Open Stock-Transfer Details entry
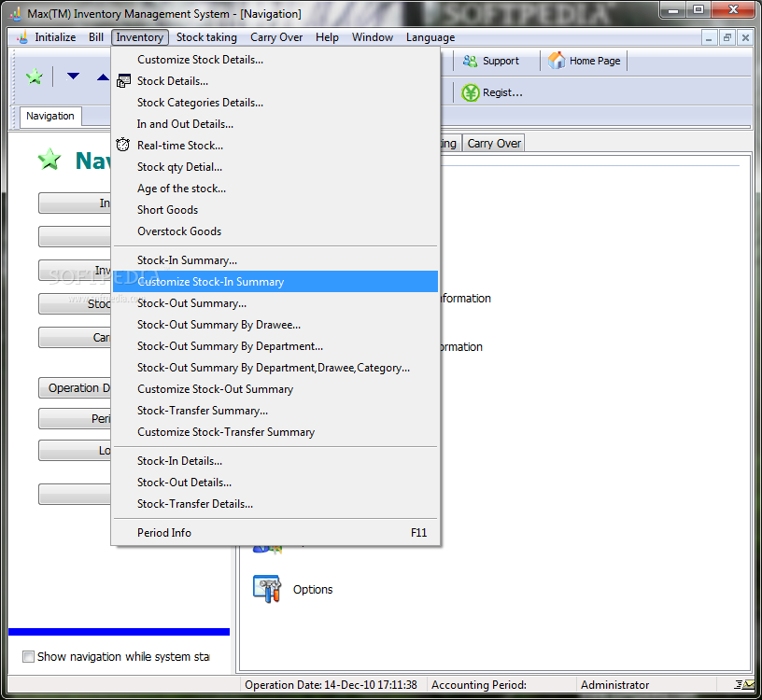Image resolution: width=762 pixels, height=700 pixels. click(275, 504)
